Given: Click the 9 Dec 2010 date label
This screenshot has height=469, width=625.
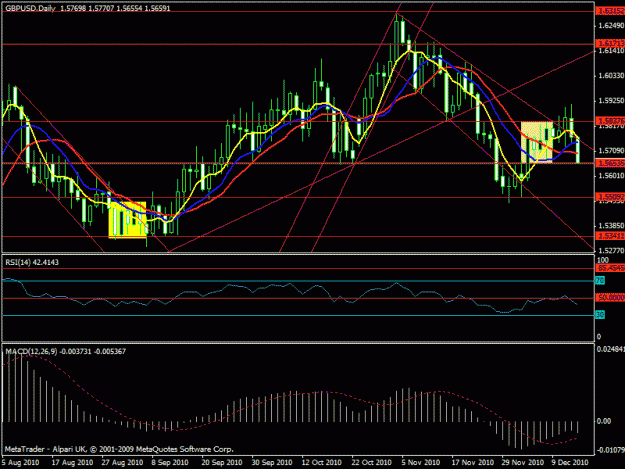Looking at the screenshot, I should coord(570,462).
